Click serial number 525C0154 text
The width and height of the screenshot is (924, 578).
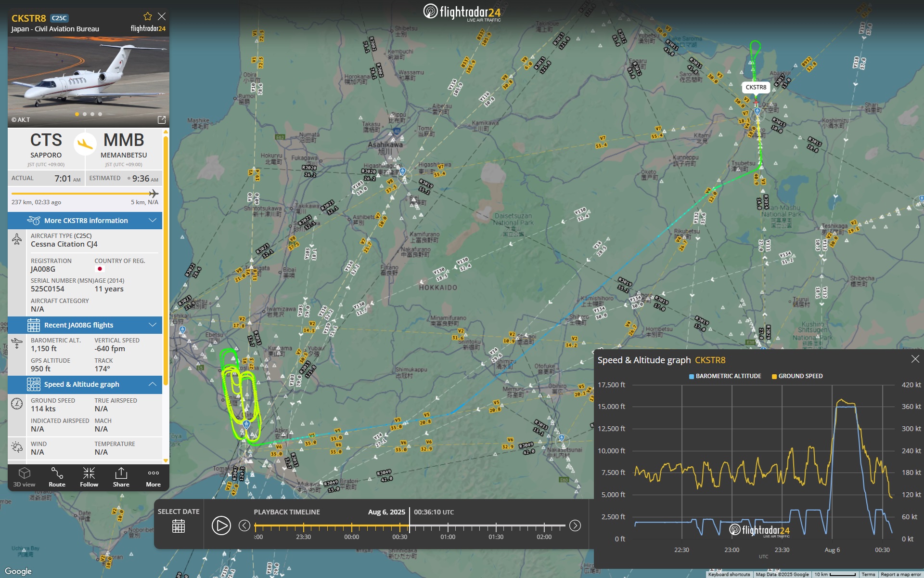[x=48, y=289]
